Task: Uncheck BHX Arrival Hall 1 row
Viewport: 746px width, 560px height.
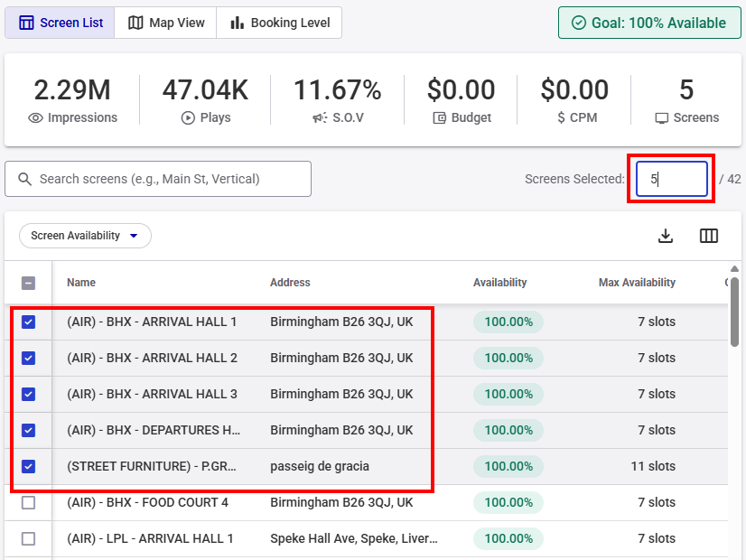Action: click(28, 322)
